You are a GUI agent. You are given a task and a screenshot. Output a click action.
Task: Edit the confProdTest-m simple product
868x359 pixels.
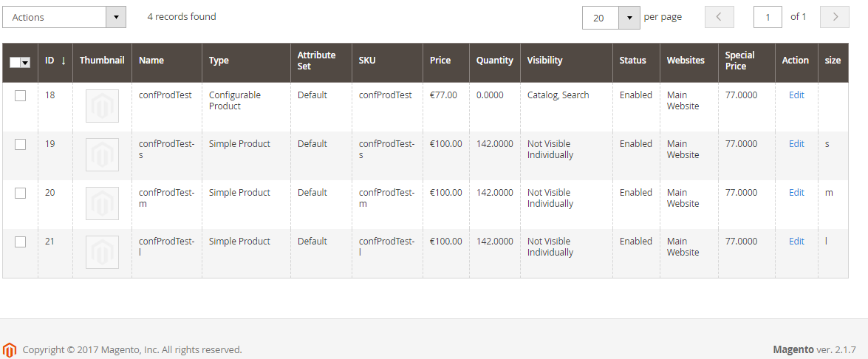coord(796,193)
